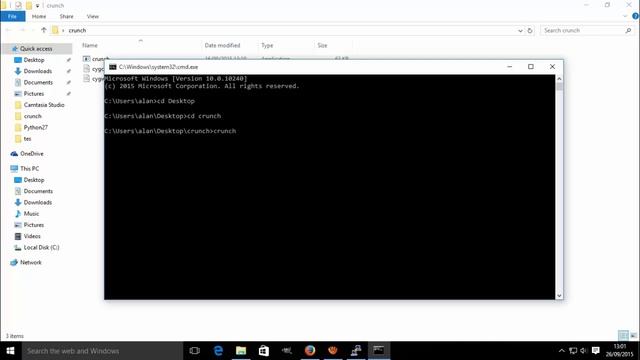Expand the address bar history dropdown

point(520,31)
